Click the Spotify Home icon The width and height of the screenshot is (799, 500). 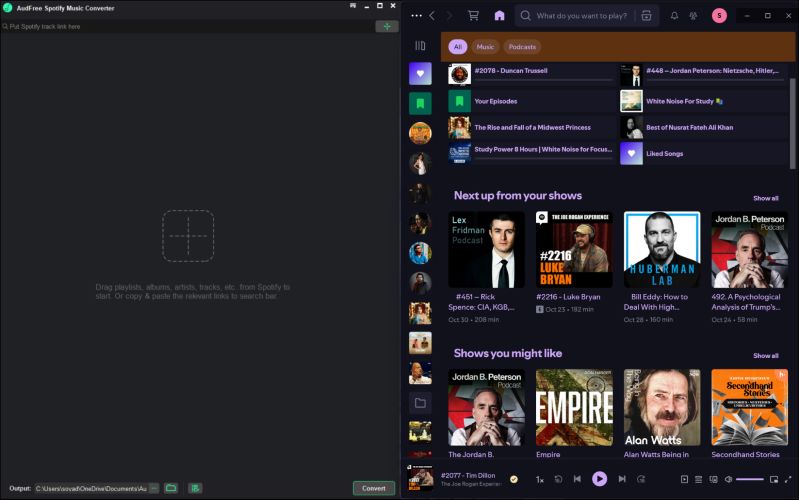point(499,16)
